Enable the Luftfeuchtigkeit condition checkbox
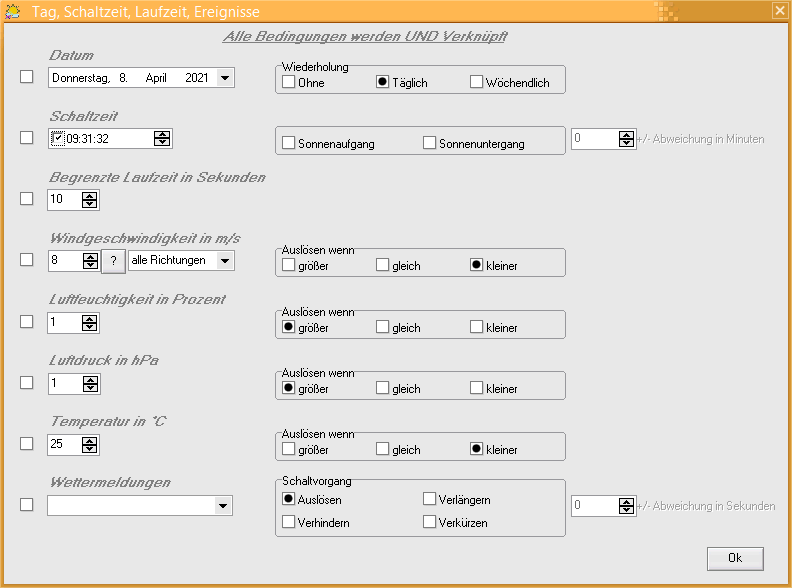This screenshot has width=792, height=588. tap(26, 321)
